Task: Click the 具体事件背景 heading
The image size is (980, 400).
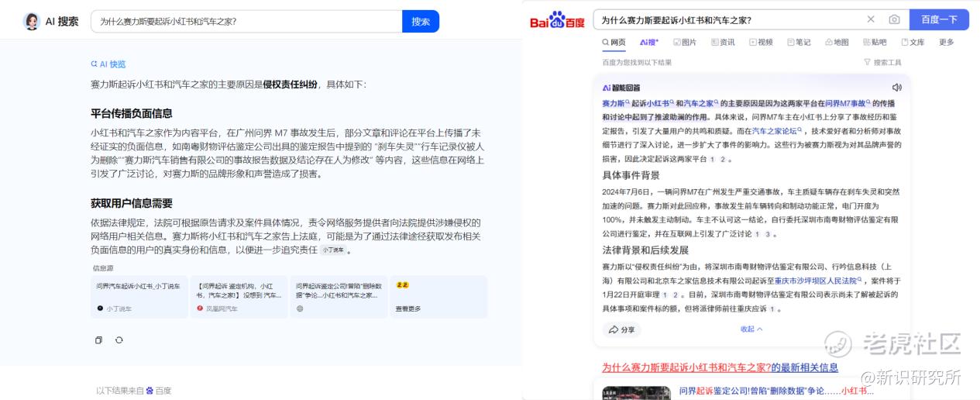Action: click(x=631, y=175)
